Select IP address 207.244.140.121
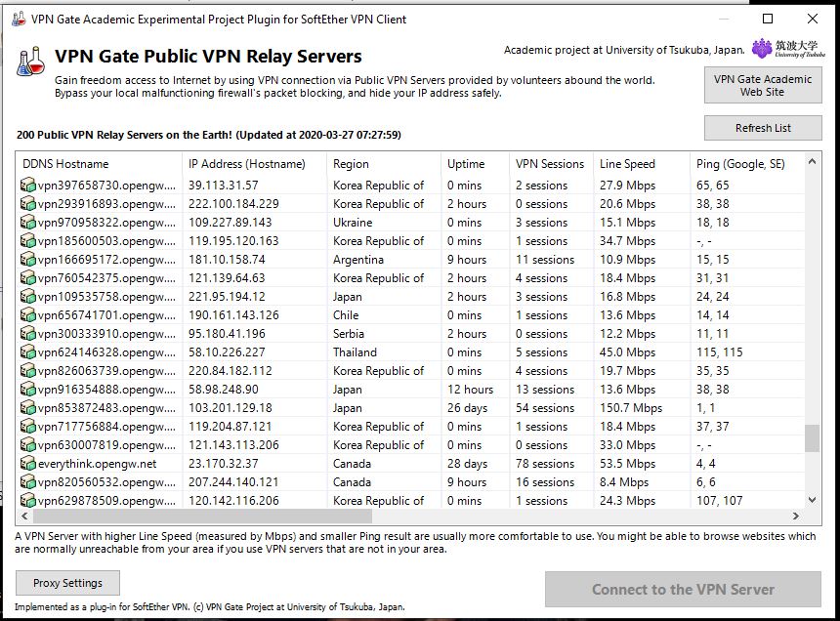The image size is (840, 621). pos(233,482)
